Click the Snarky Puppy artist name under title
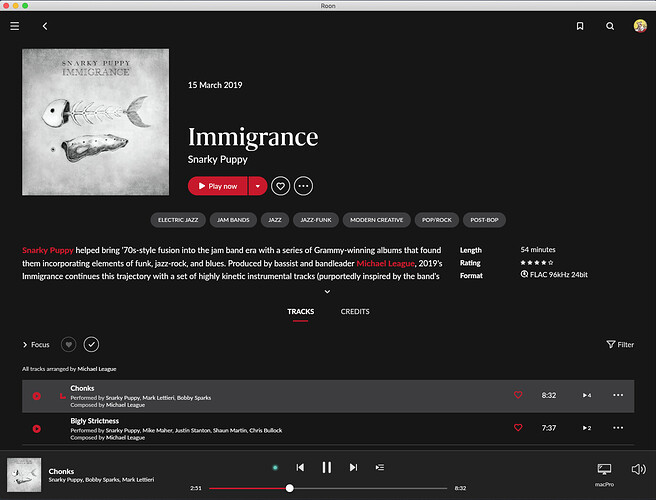 [x=218, y=159]
